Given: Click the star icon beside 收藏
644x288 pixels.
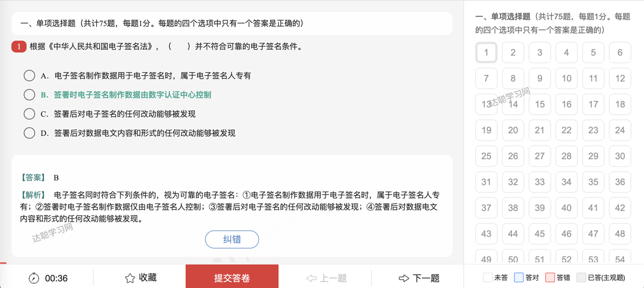Looking at the screenshot, I should click(x=130, y=278).
